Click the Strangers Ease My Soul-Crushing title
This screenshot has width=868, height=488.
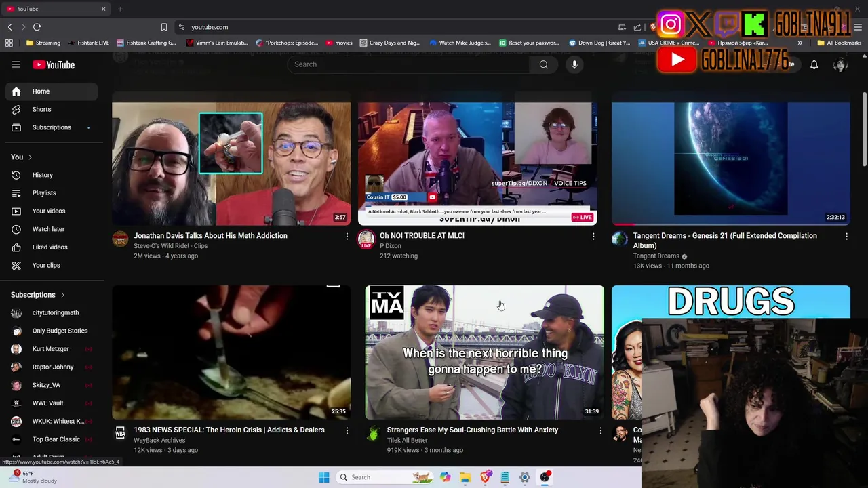pos(473,430)
